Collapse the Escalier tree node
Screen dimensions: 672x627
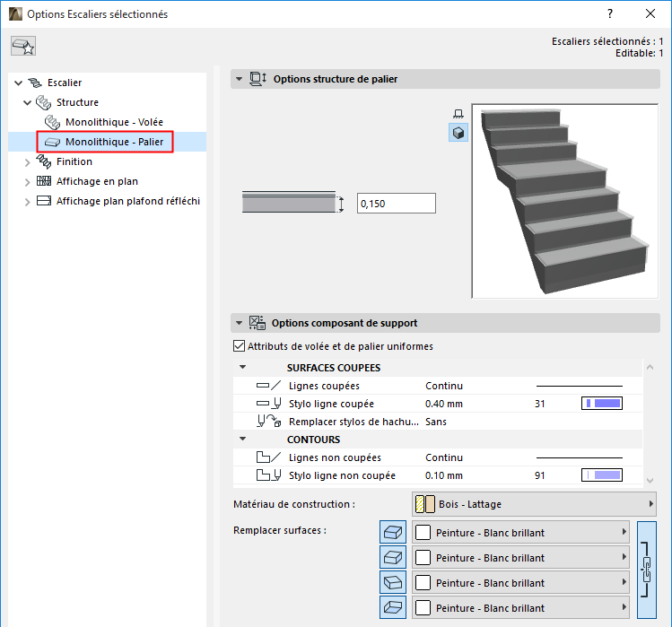pos(19,83)
